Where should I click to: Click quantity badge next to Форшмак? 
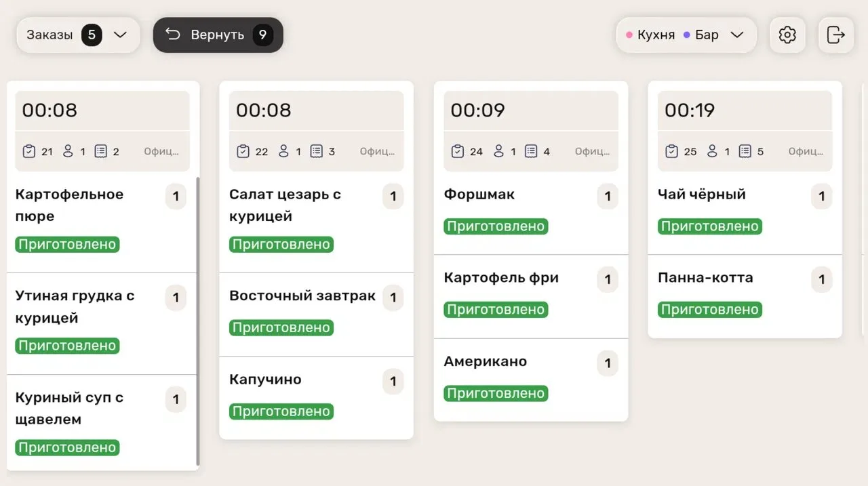point(608,197)
